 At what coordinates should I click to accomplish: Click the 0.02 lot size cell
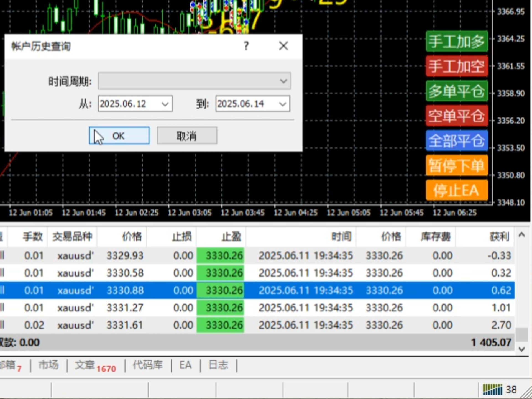coord(34,325)
